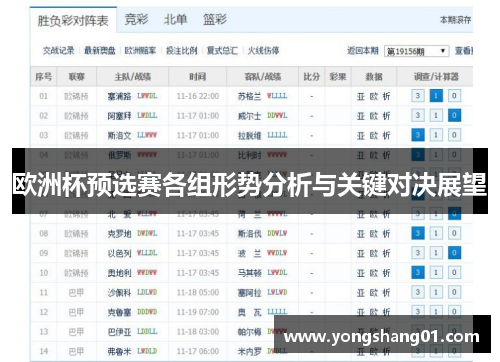500x362 pixels.
Task: Open the 竞彩 tab
Action: click(x=136, y=19)
